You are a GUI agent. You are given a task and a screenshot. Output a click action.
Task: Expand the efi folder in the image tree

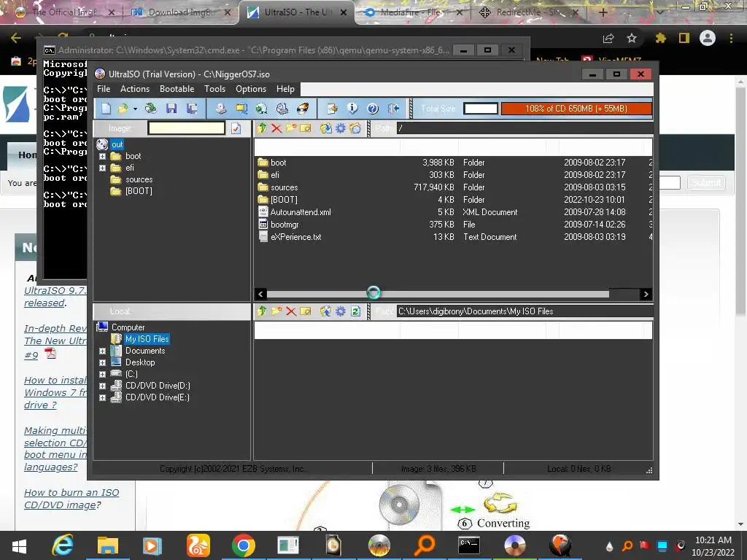click(x=102, y=168)
